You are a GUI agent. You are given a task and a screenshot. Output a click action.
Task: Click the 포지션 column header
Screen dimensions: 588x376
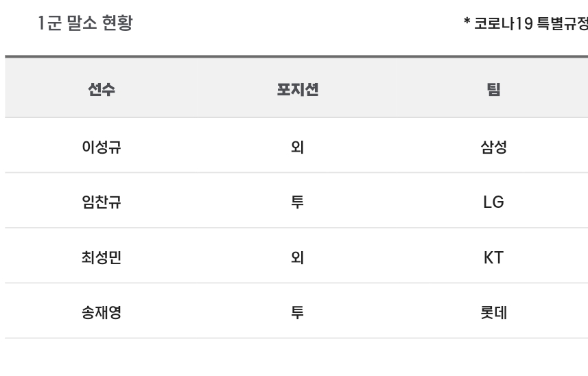[297, 89]
